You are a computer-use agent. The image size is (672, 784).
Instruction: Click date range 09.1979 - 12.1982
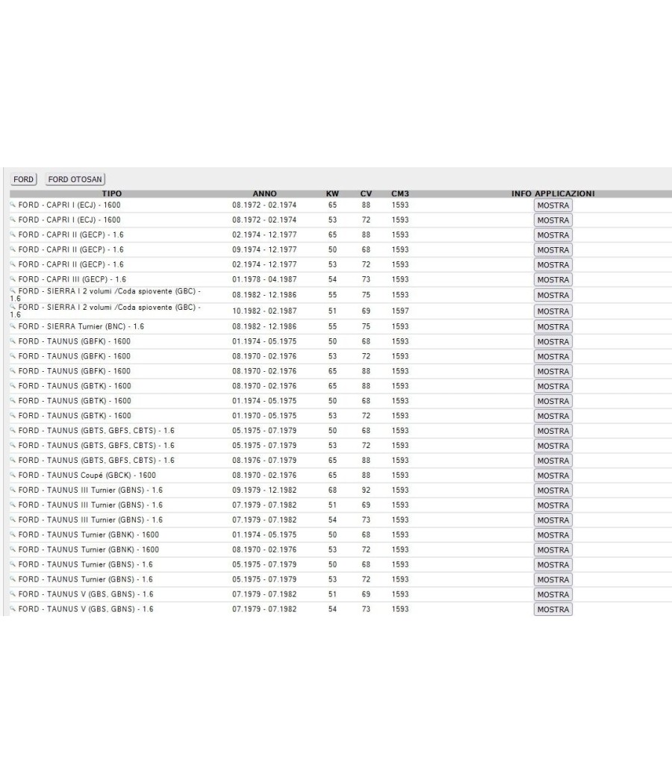click(264, 490)
